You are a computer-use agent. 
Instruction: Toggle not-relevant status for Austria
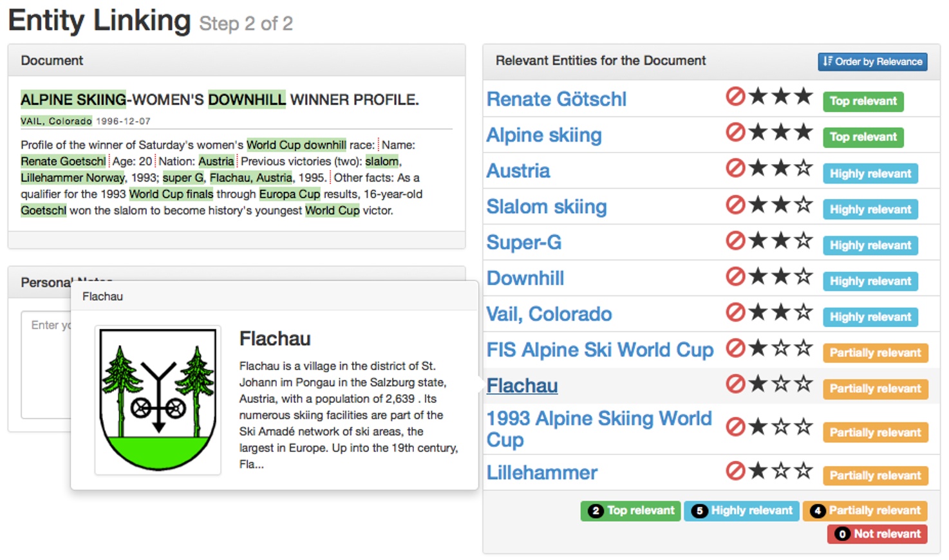(x=736, y=169)
